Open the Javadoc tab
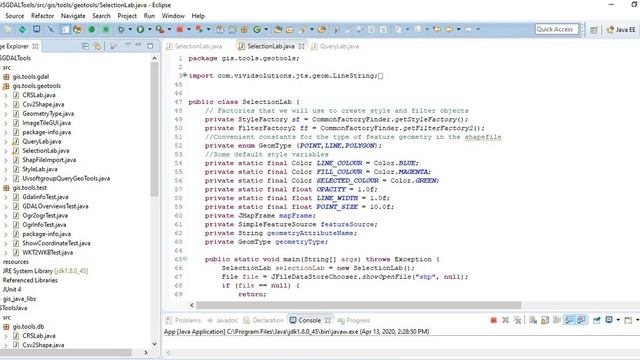The height and width of the screenshot is (360, 640). coord(222,320)
